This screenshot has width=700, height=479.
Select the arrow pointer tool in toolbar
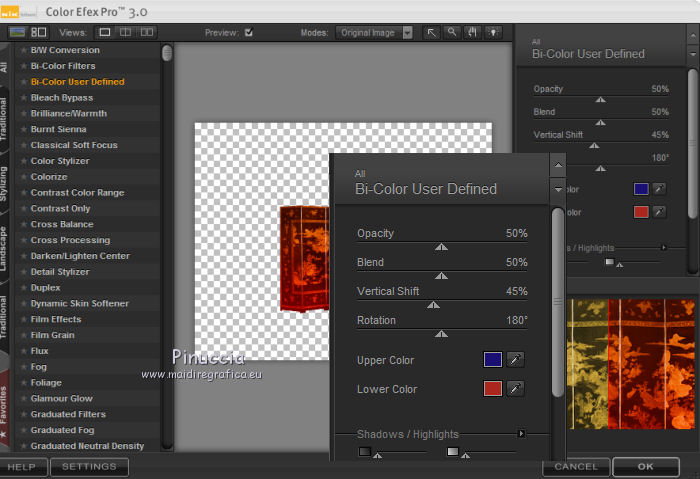[x=432, y=32]
